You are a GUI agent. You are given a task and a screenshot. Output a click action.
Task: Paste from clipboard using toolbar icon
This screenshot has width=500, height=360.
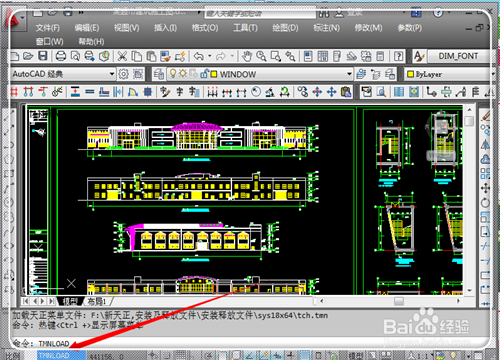coord(151,56)
